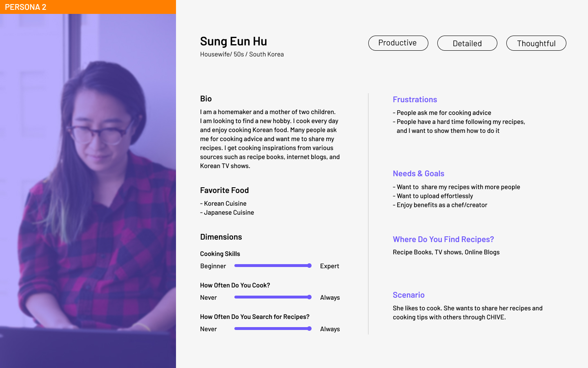Click the Housewife/ 50s / South Korea subtitle
This screenshot has width=588, height=368.
point(242,54)
